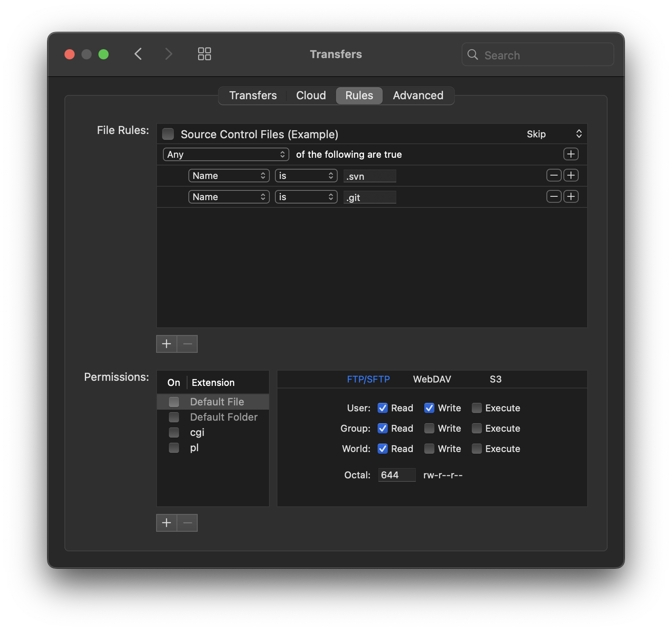Screen dimensions: 672x631
Task: Uncheck User Read permission
Action: pos(383,408)
